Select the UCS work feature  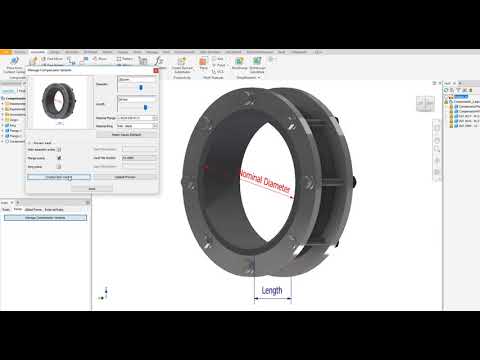[x=218, y=72]
